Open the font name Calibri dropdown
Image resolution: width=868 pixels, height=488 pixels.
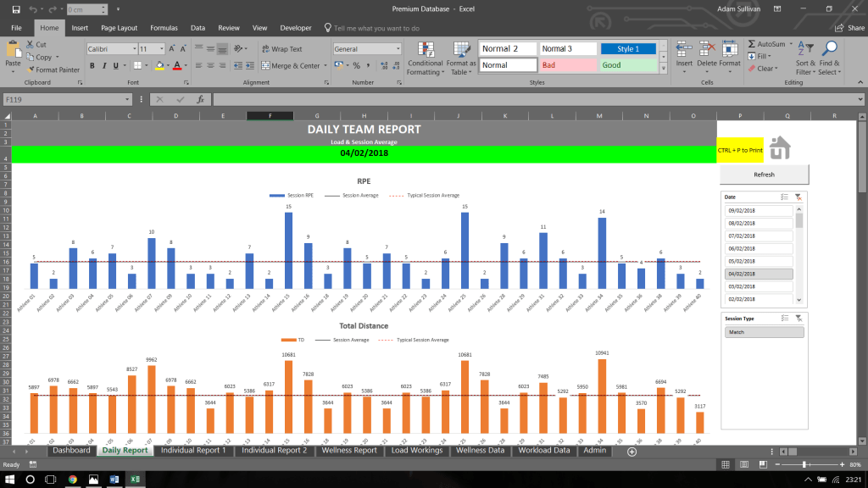(133, 49)
